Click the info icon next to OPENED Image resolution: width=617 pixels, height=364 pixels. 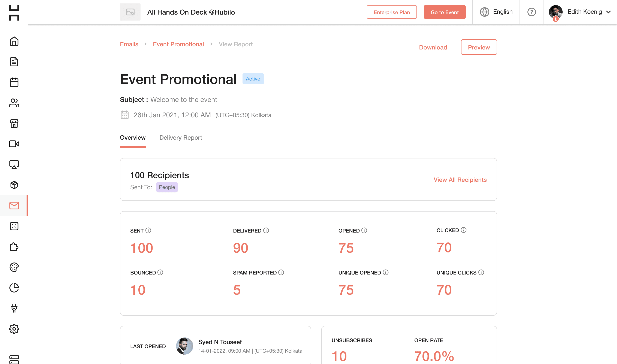pos(364,230)
